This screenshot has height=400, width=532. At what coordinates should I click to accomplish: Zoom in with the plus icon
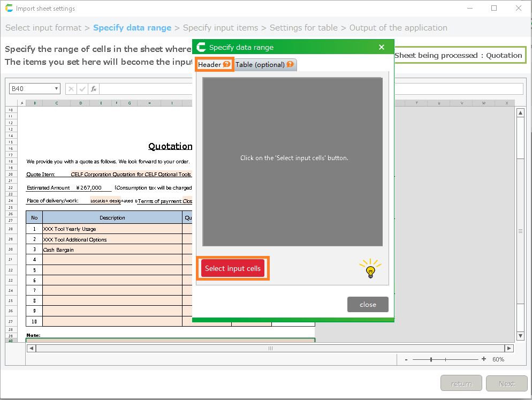point(484,359)
